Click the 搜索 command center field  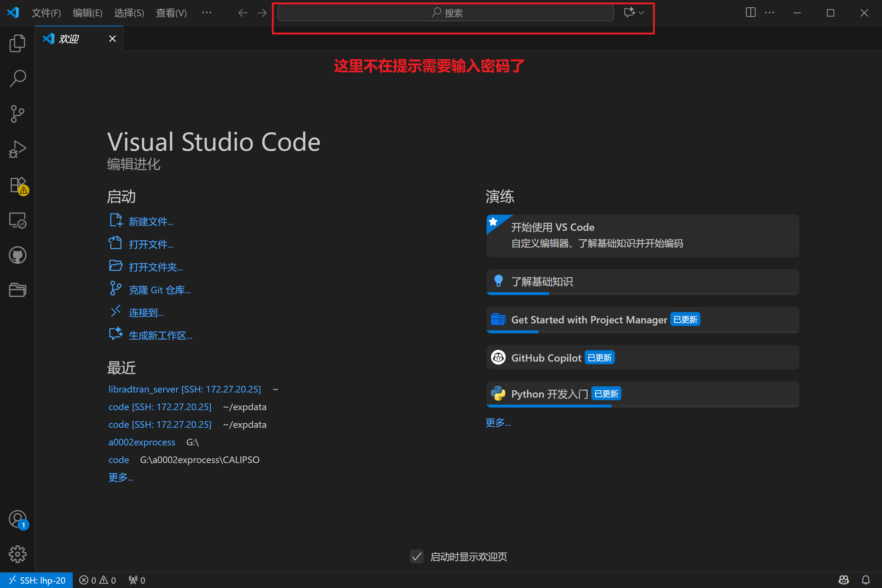(x=445, y=13)
